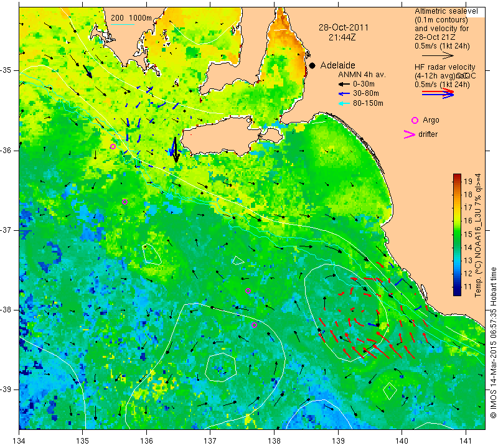Click the 138 longitude axis label
The width and height of the screenshot is (498, 448).
coord(274,441)
